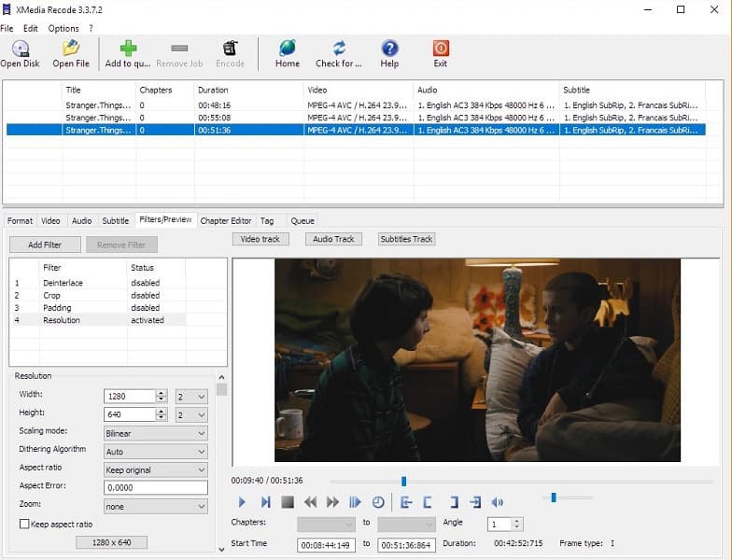Select the Deinterlace filter row
Screen dimensions: 732x560
[x=98, y=283]
